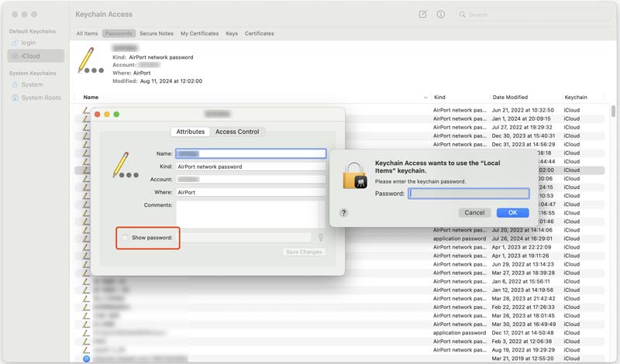Select application password row dated Dec 17, 2021
620x364 pixels.
click(339, 333)
